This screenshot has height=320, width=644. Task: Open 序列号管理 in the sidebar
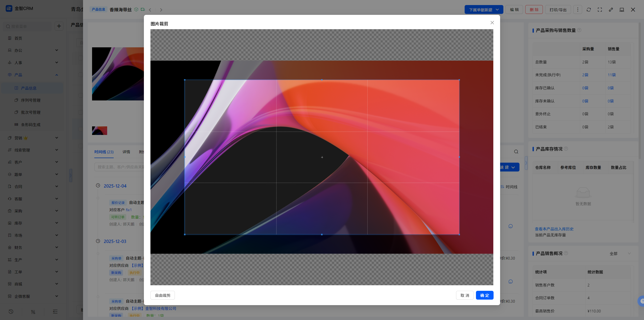click(31, 100)
